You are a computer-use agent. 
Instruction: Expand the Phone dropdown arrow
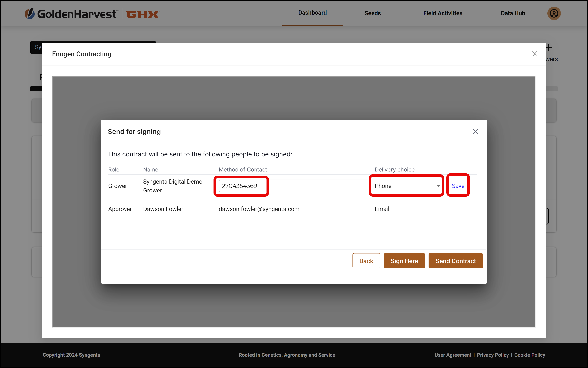(x=438, y=186)
